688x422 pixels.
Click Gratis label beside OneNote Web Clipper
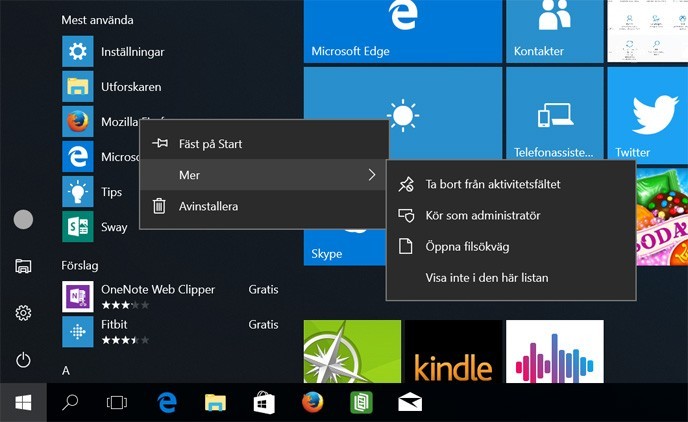263,290
